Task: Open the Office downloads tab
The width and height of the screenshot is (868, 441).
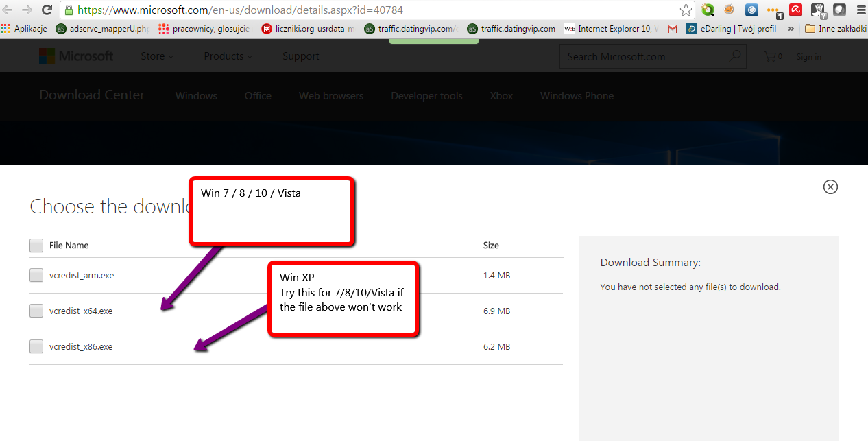Action: click(x=258, y=96)
